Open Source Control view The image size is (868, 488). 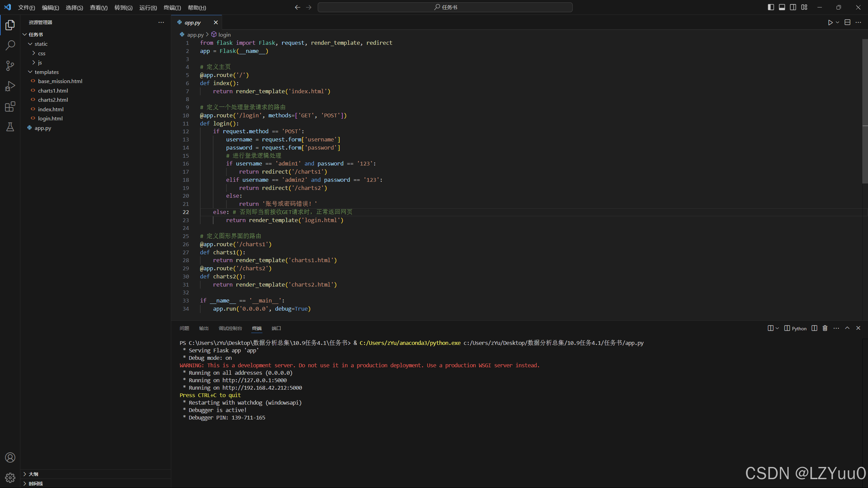pos(10,65)
